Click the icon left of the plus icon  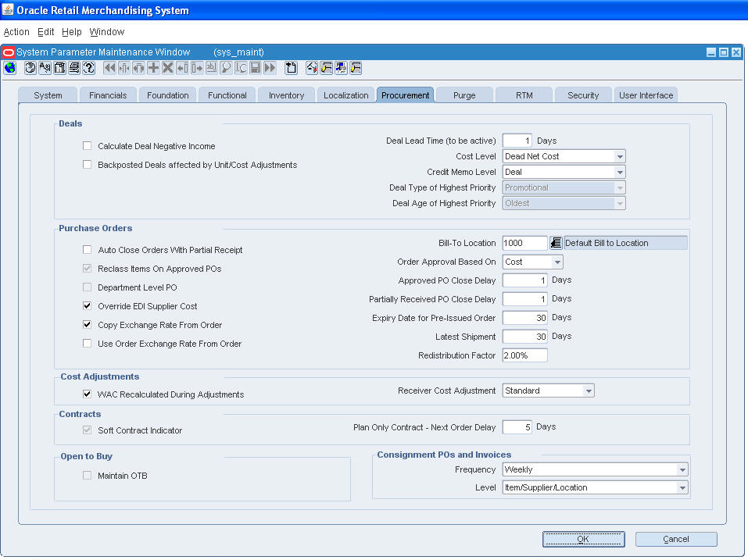[138, 68]
